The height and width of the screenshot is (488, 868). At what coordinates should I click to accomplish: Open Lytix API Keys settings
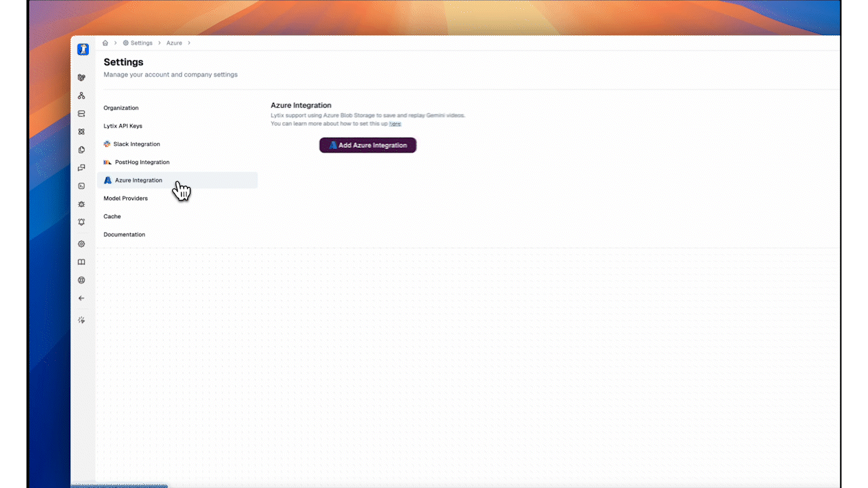[177, 126]
